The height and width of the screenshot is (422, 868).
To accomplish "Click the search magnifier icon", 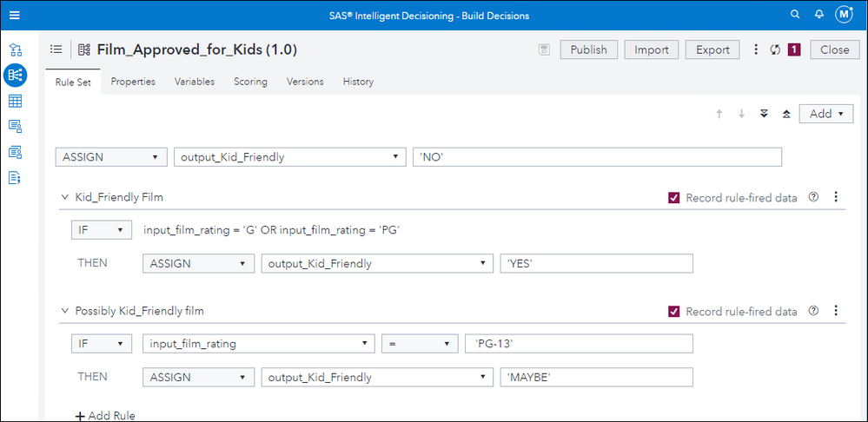I will coord(795,16).
